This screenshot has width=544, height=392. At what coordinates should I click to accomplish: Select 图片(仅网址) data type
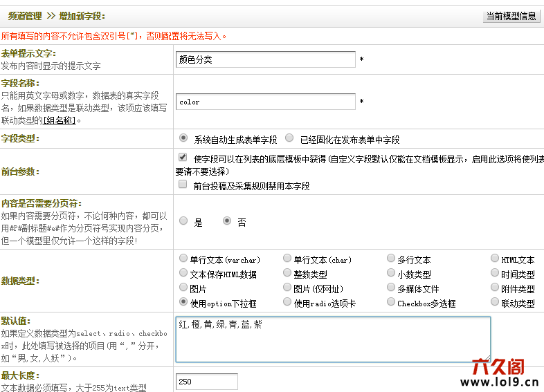287,288
